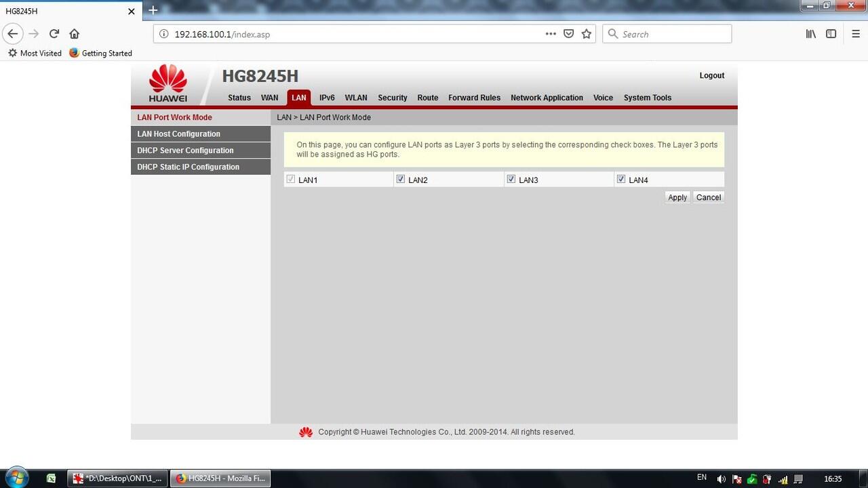Screen dimensions: 868x488
Task: Click the red power plug tray icon
Action: pyautogui.click(x=767, y=479)
